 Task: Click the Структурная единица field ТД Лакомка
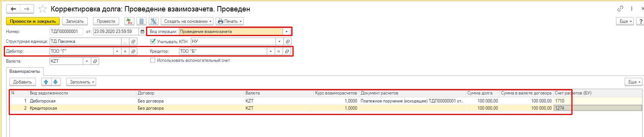(x=85, y=41)
